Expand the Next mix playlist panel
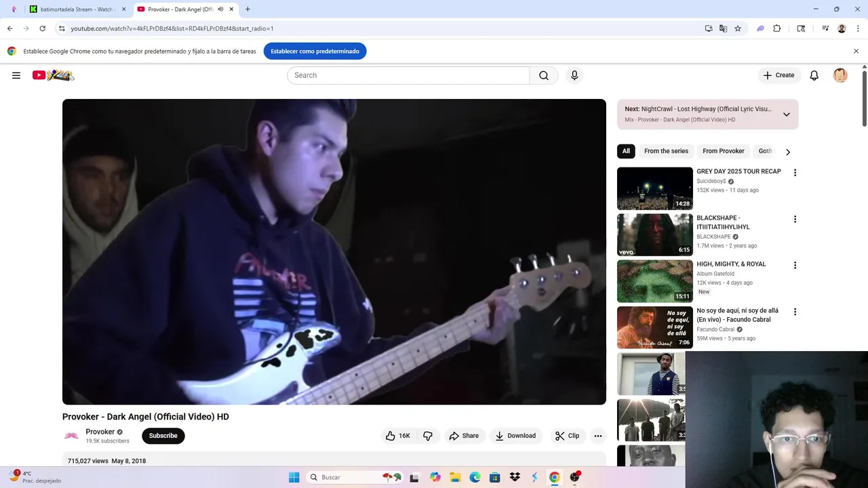 tap(787, 115)
